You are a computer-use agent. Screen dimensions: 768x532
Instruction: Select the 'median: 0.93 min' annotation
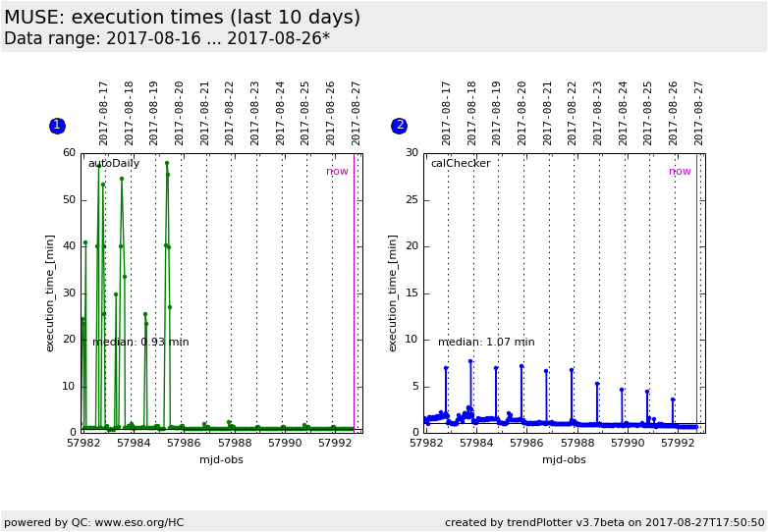tap(140, 343)
